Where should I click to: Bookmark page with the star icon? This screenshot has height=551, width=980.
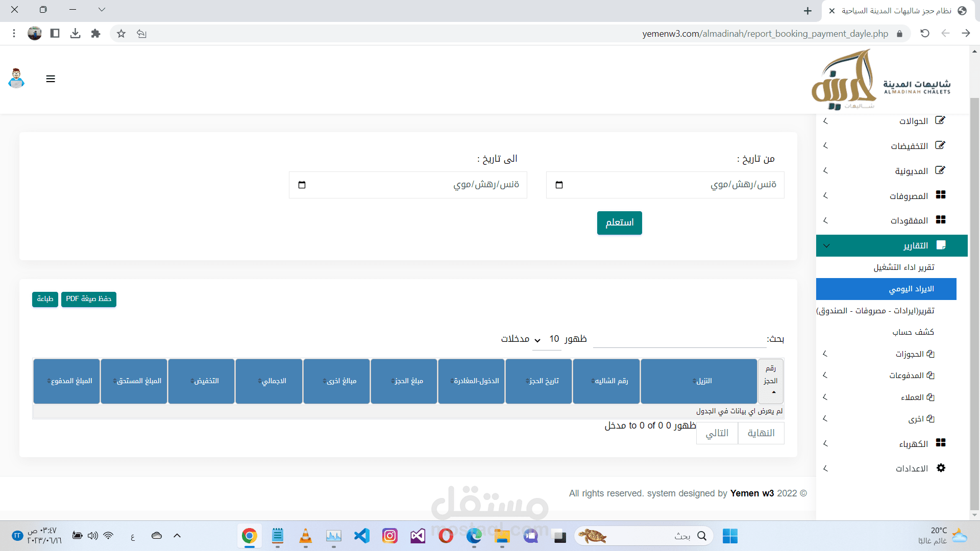point(121,34)
